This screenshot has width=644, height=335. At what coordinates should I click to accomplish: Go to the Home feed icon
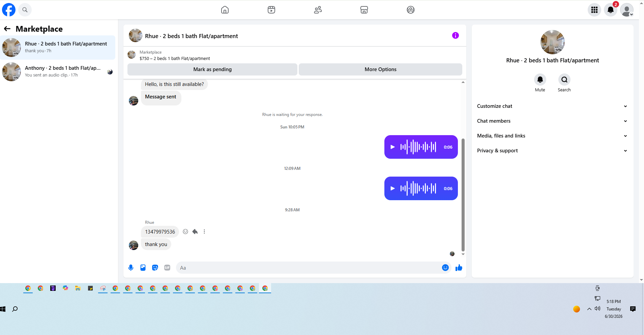coord(225,10)
